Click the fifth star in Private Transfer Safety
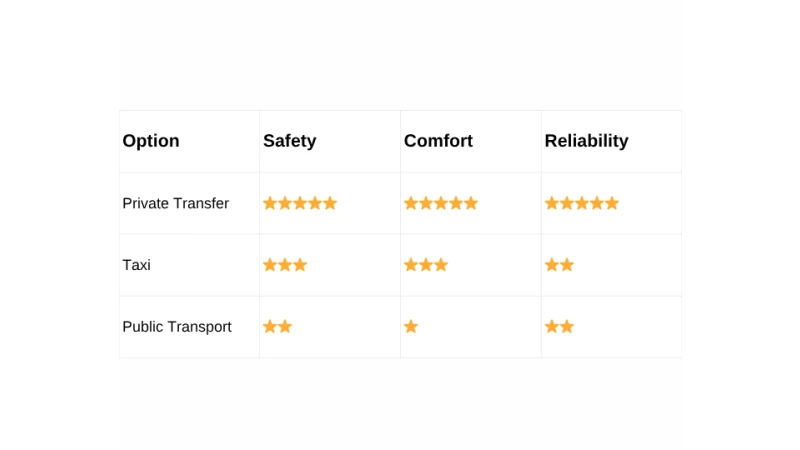 point(330,203)
